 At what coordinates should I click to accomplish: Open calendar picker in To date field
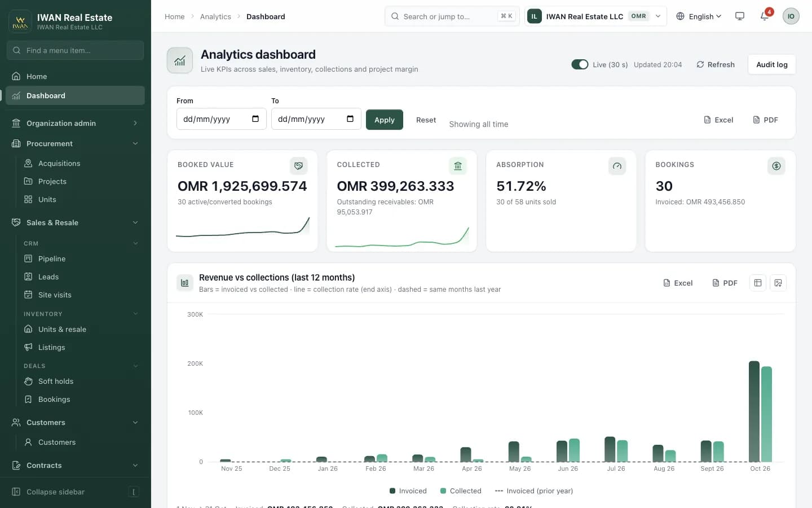pyautogui.click(x=350, y=119)
